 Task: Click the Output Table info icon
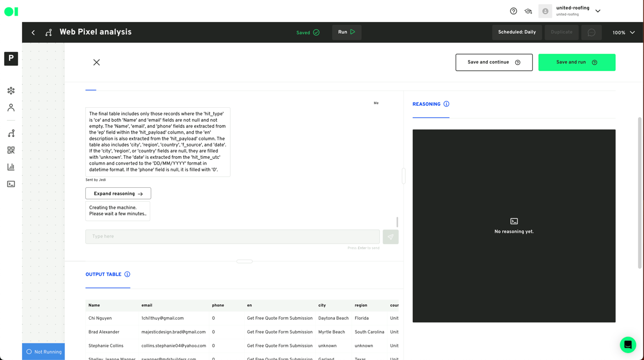127,275
